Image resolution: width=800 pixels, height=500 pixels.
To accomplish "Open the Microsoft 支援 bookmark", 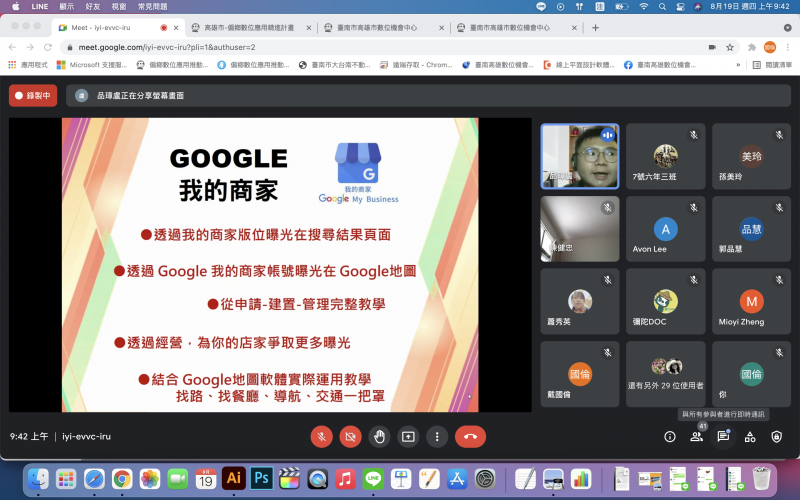I will click(x=92, y=65).
